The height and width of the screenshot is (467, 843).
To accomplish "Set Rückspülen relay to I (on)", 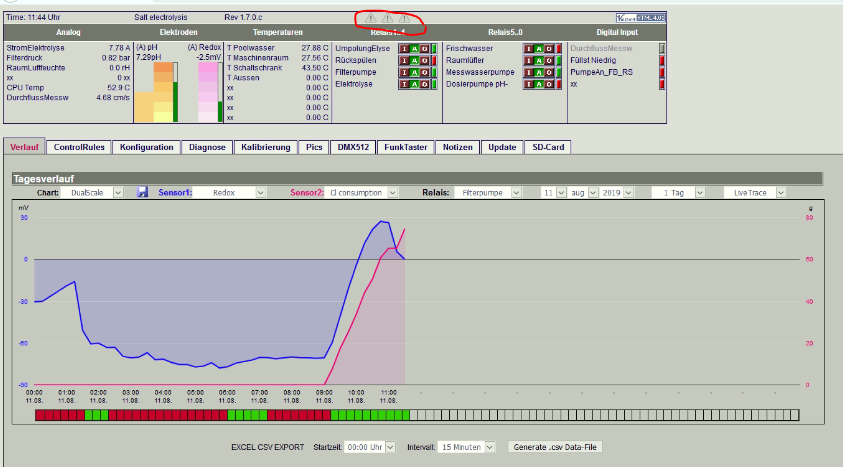I will tap(404, 60).
